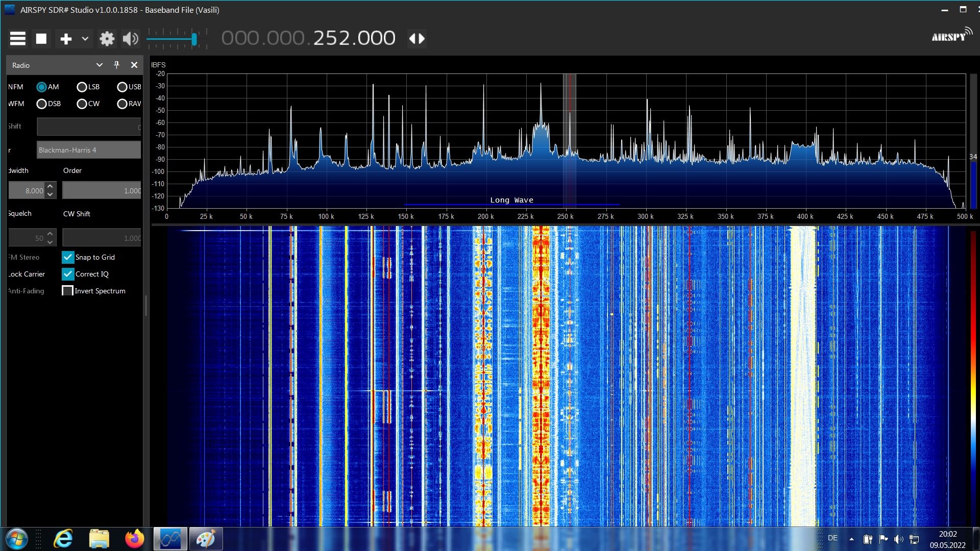The height and width of the screenshot is (551, 980).
Task: Adjust the volume slider handle
Action: [x=194, y=39]
